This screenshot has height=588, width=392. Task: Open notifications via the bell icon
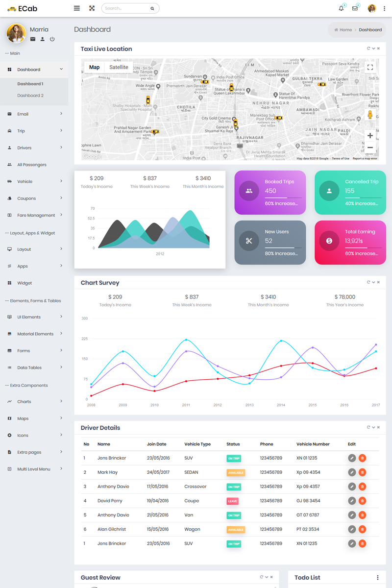[x=341, y=8]
